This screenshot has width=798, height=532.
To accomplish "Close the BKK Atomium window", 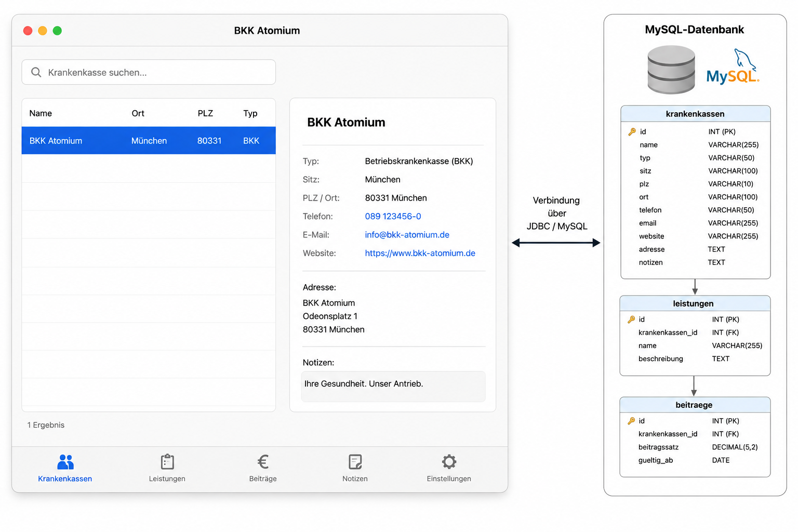I will pyautogui.click(x=28, y=31).
